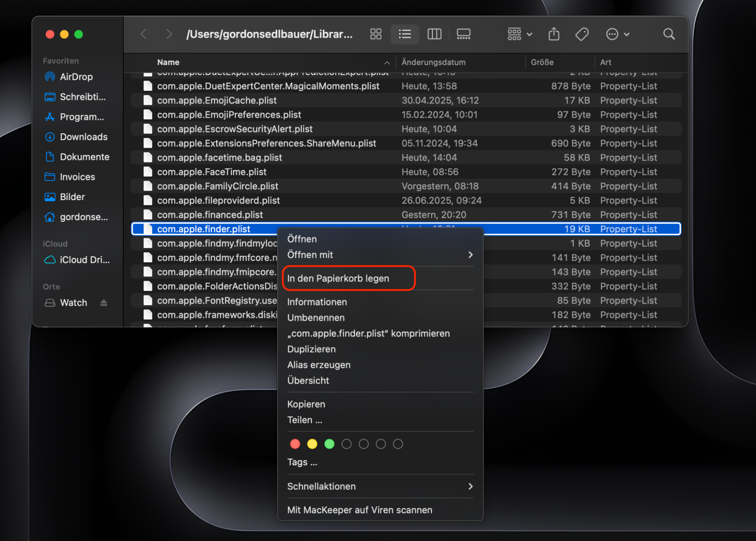Click Umbenennen to rename the file

(316, 317)
